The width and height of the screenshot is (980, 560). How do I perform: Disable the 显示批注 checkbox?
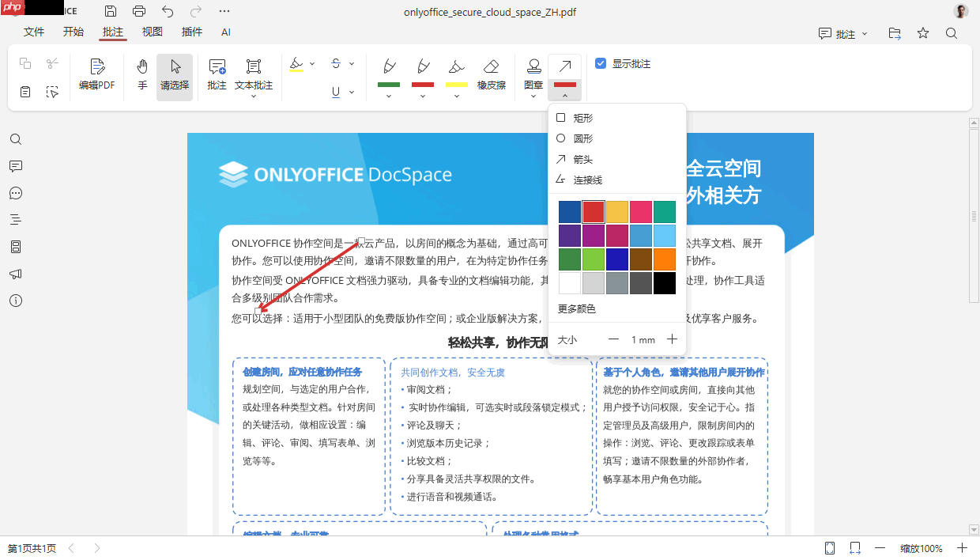coord(601,63)
